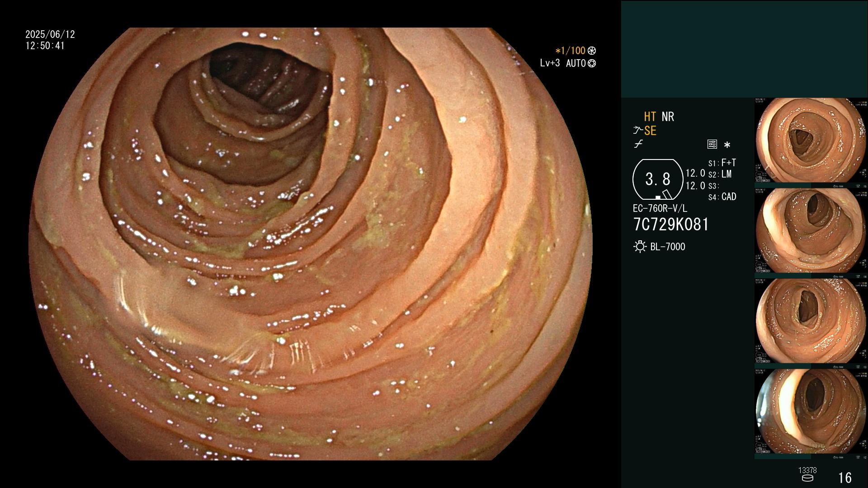This screenshot has height=488, width=868.
Task: Click the image count 16
Action: [x=845, y=478]
